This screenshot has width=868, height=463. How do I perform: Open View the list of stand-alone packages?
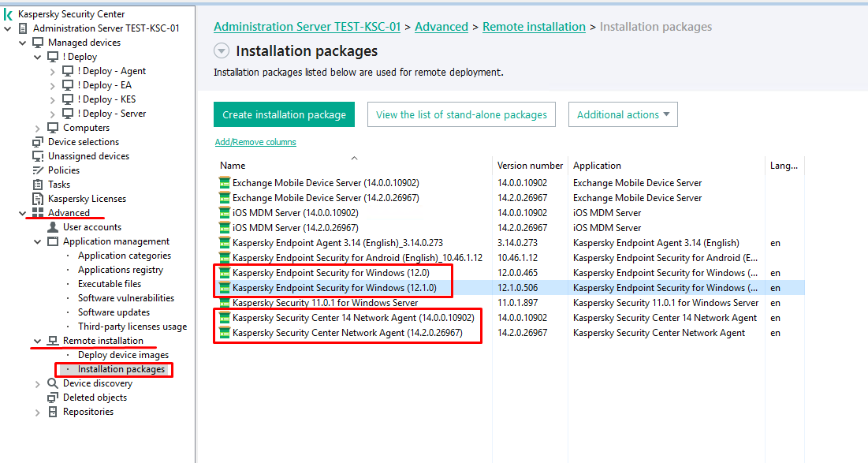click(x=461, y=114)
